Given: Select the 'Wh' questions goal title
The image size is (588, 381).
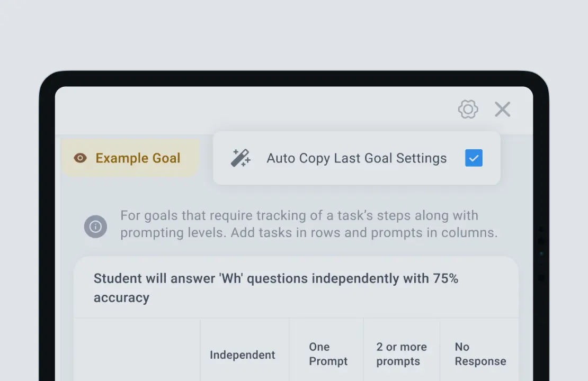Looking at the screenshot, I should (275, 279).
